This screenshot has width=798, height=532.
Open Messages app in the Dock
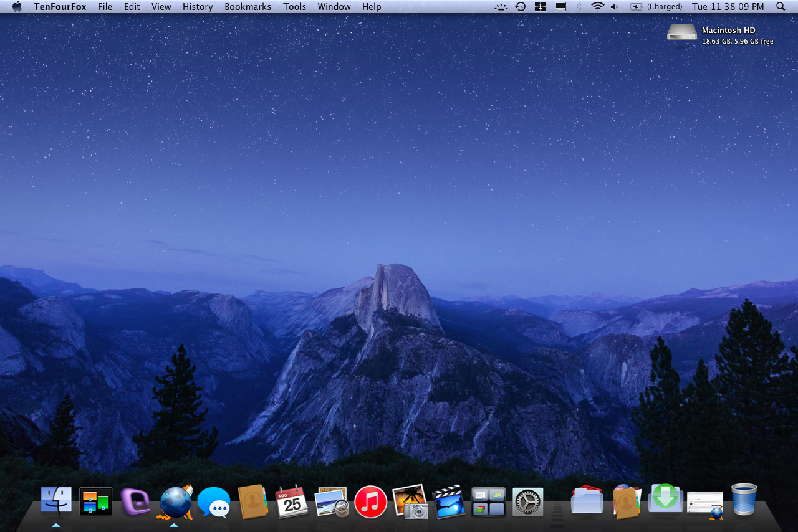(214, 502)
